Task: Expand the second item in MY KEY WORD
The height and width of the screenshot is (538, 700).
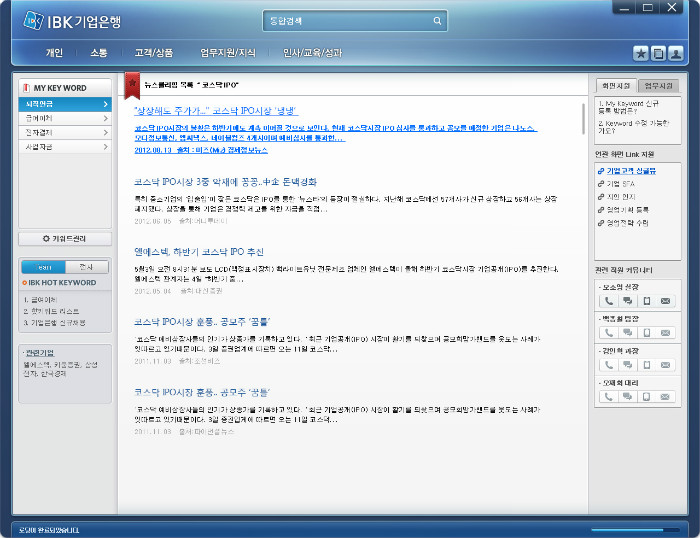Action: [x=64, y=118]
